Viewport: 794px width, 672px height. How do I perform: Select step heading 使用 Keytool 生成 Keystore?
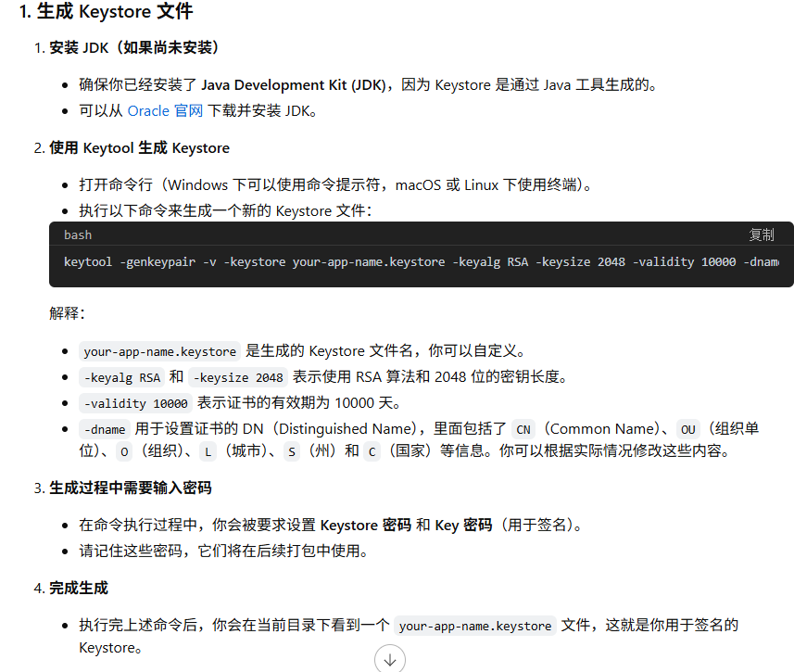(139, 148)
